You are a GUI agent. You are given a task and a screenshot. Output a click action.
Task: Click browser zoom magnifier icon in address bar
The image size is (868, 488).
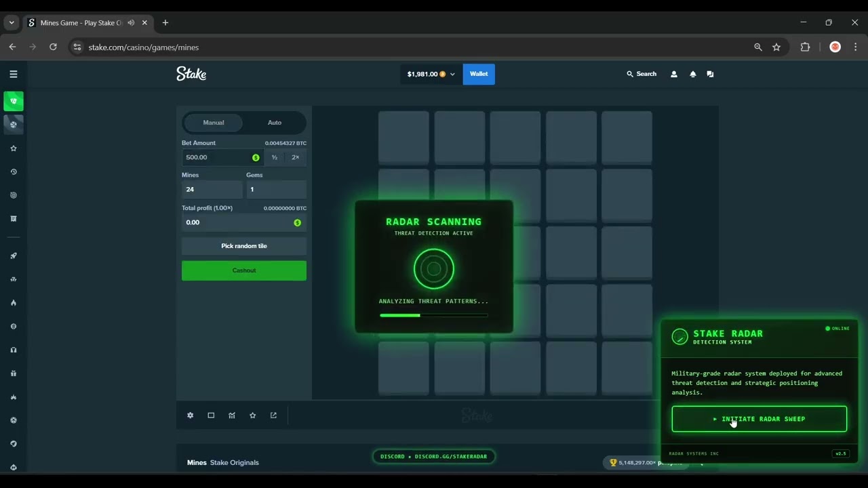758,47
